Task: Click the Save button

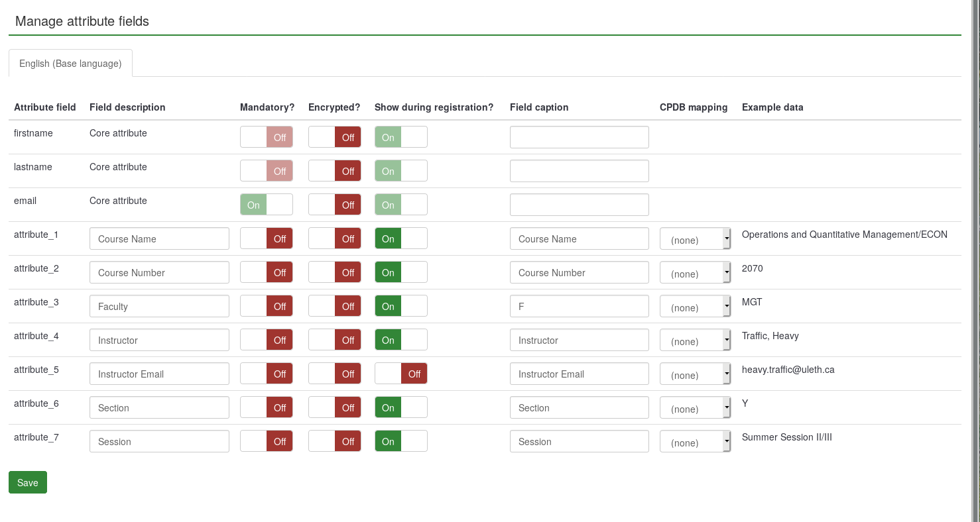Action: (28, 482)
